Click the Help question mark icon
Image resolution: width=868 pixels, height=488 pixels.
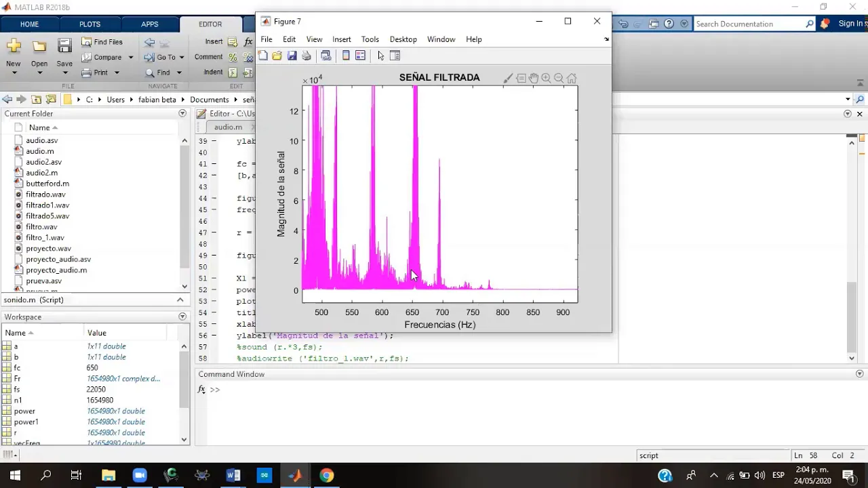coord(669,24)
